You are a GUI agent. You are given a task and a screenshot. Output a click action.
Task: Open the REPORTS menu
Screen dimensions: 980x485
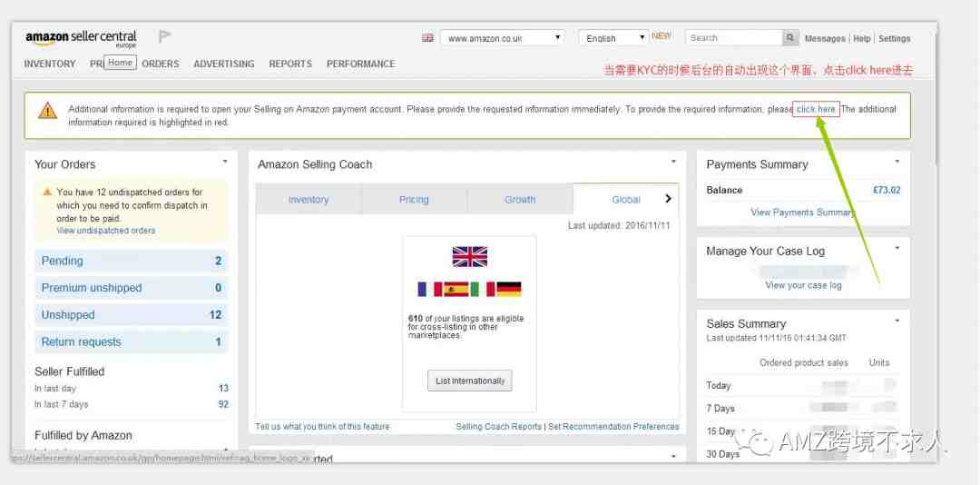290,64
